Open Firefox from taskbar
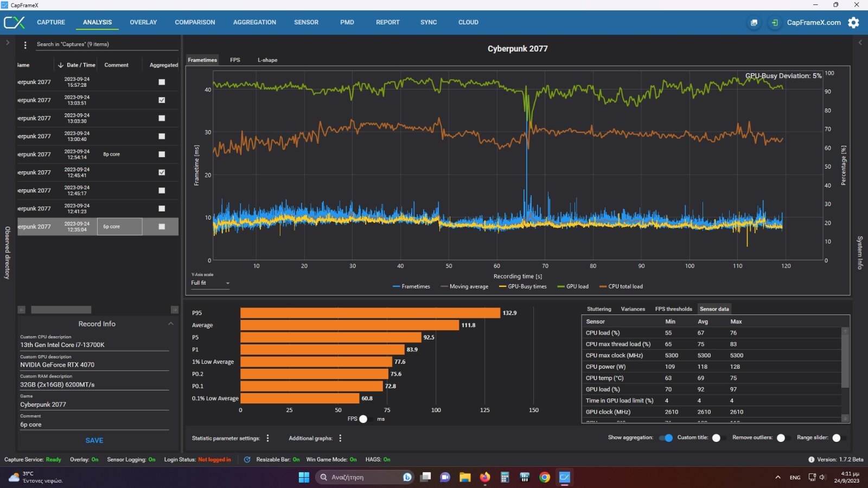This screenshot has width=868, height=488. pos(485,477)
